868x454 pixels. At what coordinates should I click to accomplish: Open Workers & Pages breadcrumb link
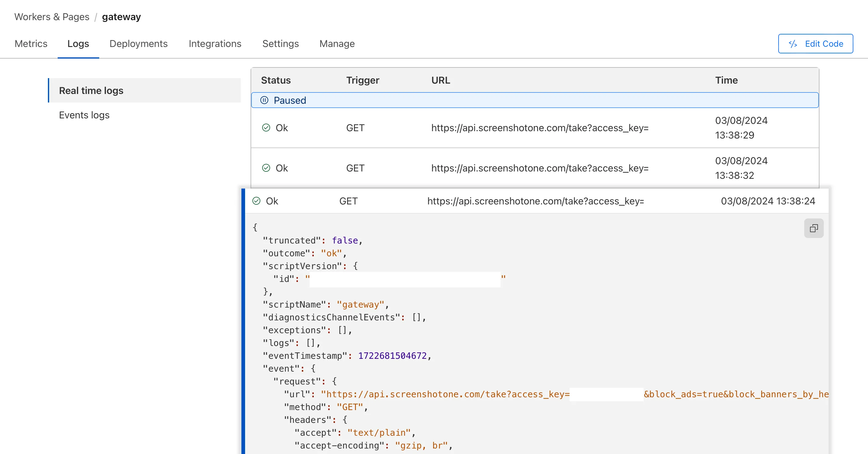coord(52,17)
